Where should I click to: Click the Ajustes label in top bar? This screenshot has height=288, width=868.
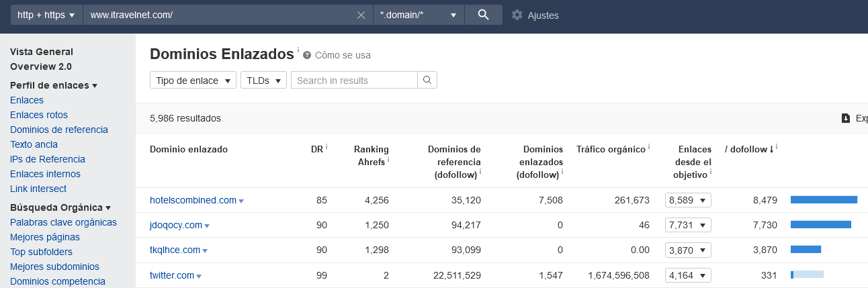pos(543,15)
